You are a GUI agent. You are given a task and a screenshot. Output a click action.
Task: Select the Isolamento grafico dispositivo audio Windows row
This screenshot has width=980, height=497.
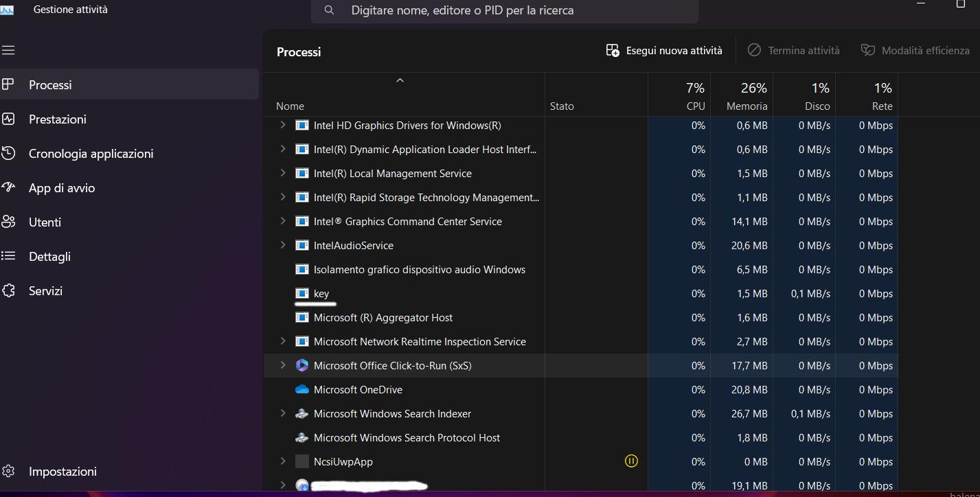(580, 269)
